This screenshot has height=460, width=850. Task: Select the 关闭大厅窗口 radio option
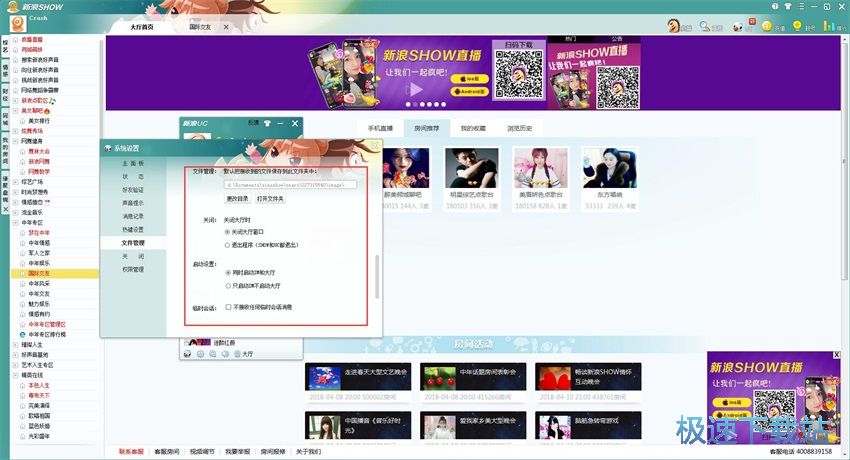point(228,232)
